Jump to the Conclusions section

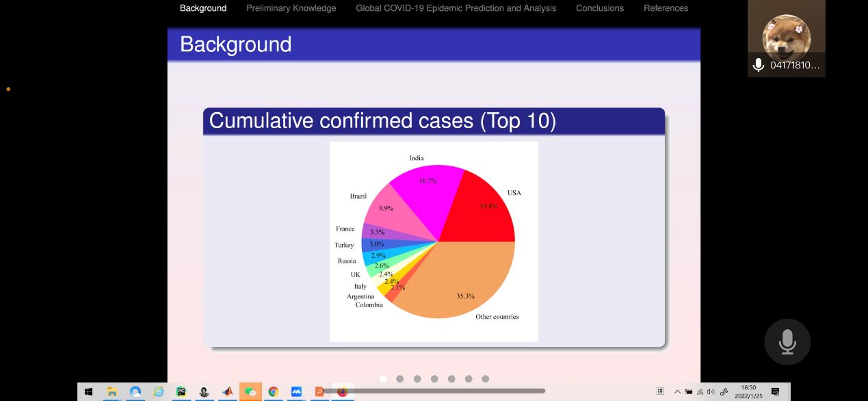[600, 8]
